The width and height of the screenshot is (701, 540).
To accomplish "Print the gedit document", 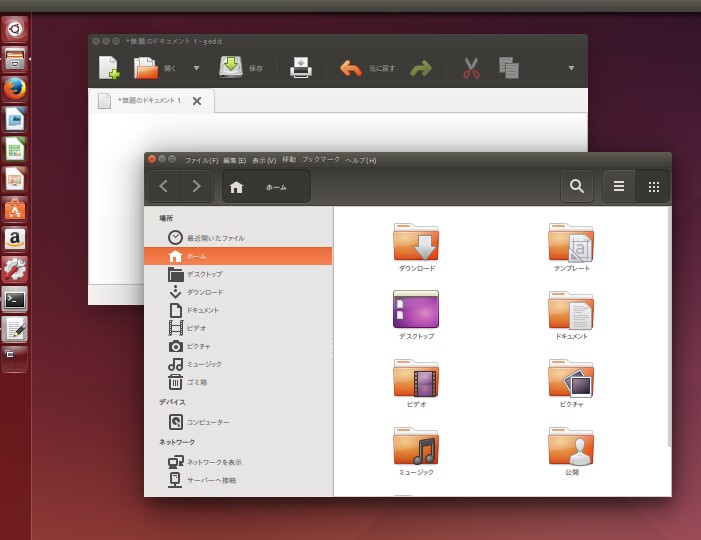I will (300, 68).
